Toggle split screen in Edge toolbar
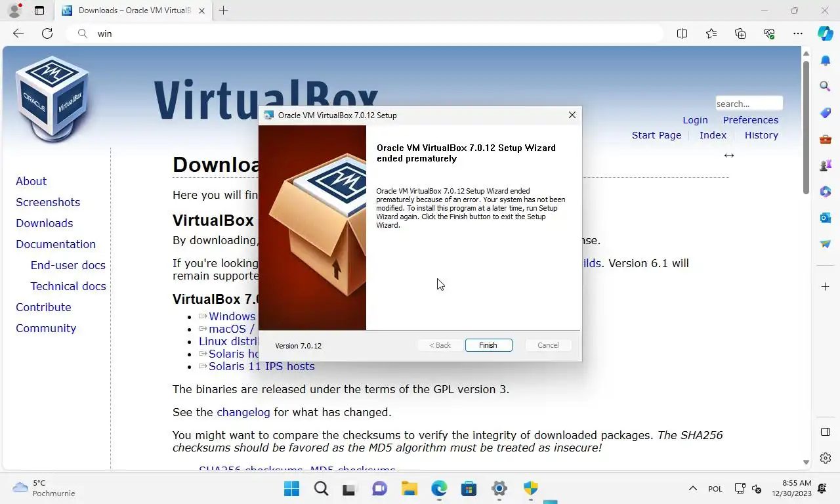The height and width of the screenshot is (504, 840). 682,33
